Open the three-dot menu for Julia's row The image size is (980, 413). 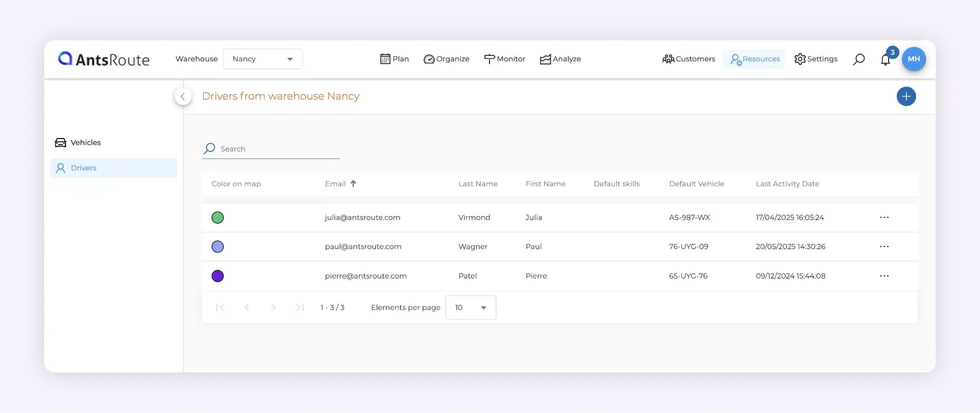pyautogui.click(x=884, y=218)
